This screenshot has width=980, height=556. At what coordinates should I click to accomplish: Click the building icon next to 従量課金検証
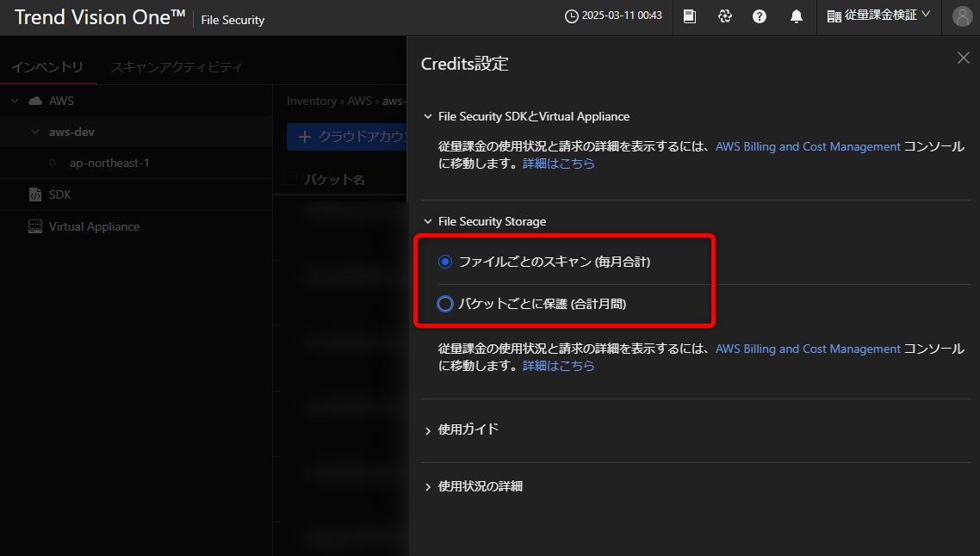(834, 16)
